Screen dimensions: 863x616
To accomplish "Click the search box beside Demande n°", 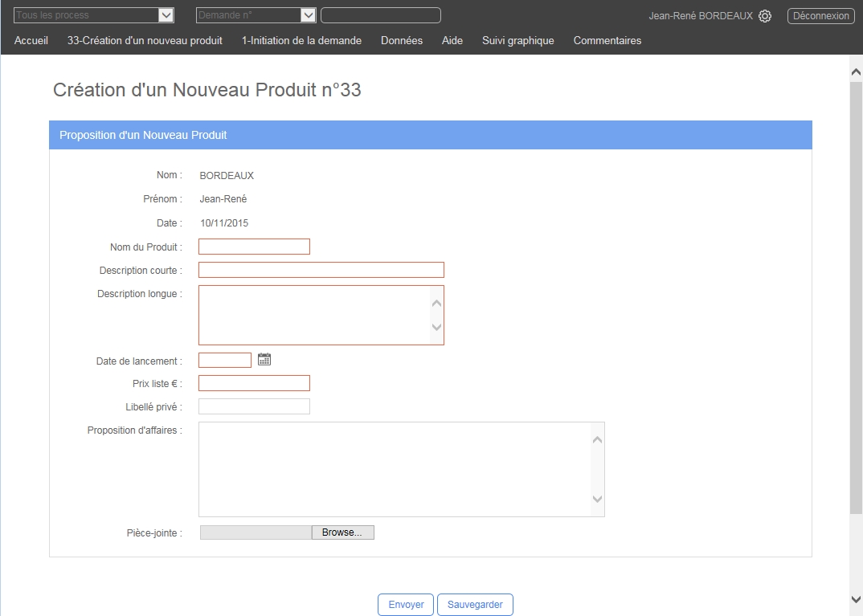I will point(380,15).
